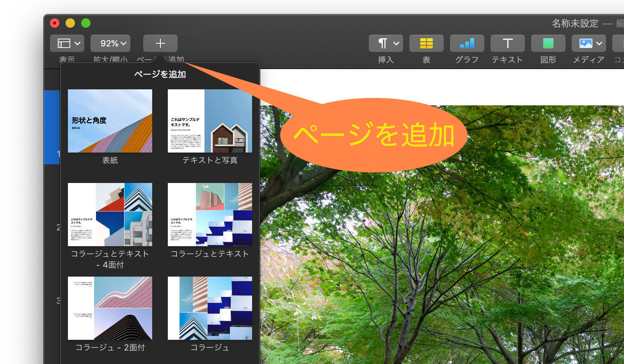This screenshot has height=364, width=624.
Task: Click the テキスト text box icon
Action: 507,43
